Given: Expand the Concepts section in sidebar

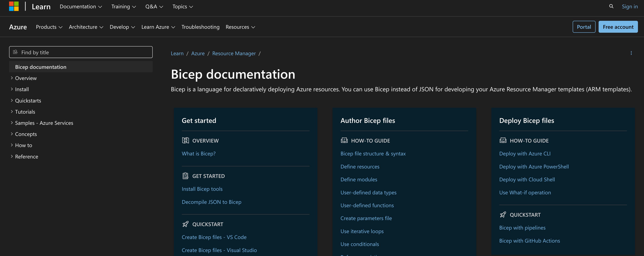Looking at the screenshot, I should pyautogui.click(x=12, y=134).
